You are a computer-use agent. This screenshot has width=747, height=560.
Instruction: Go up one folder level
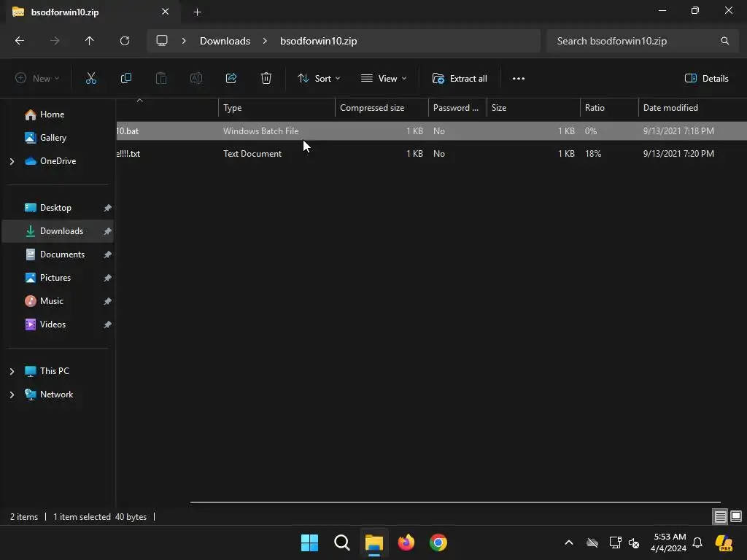click(90, 41)
